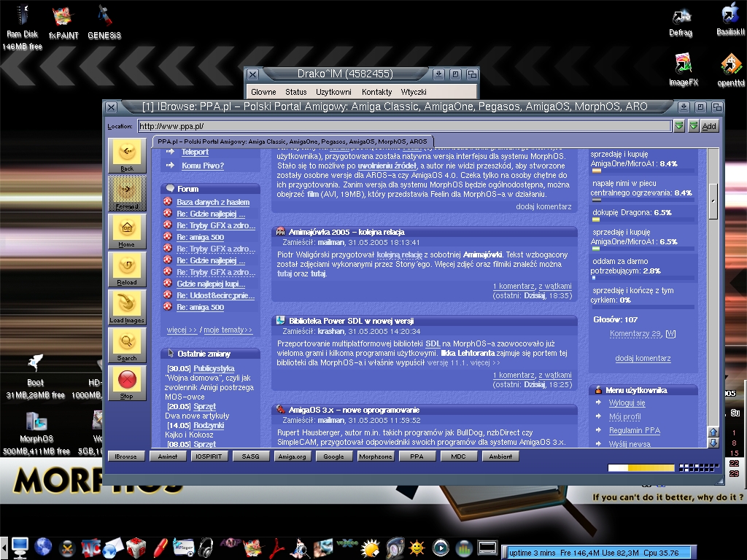Viewport: 747px width, 560px height.
Task: Open the 'Regulamin PPA' link
Action: click(x=635, y=430)
